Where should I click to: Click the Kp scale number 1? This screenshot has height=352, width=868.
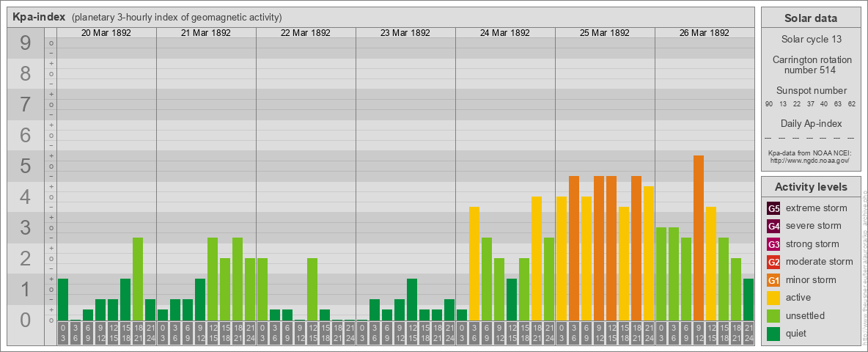tap(25, 289)
